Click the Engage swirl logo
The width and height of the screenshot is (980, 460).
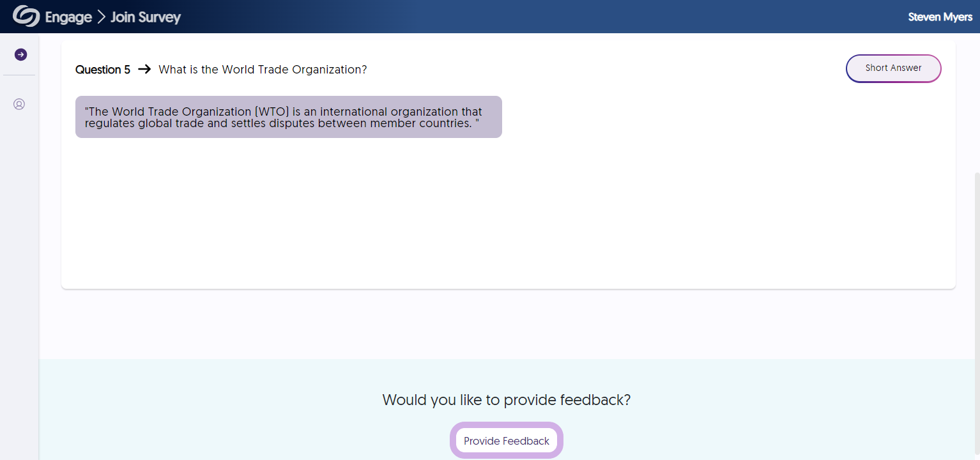[x=26, y=17]
